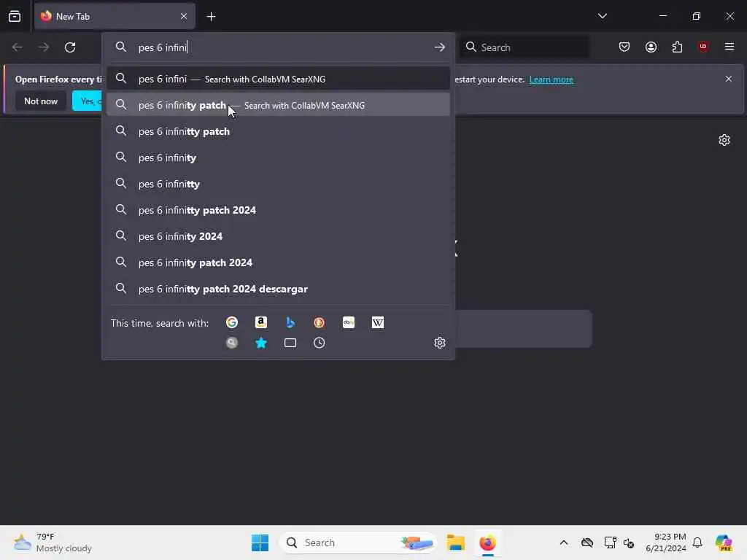Click the Windows taskbar Search box
The width and height of the screenshot is (747, 560).
(x=358, y=542)
